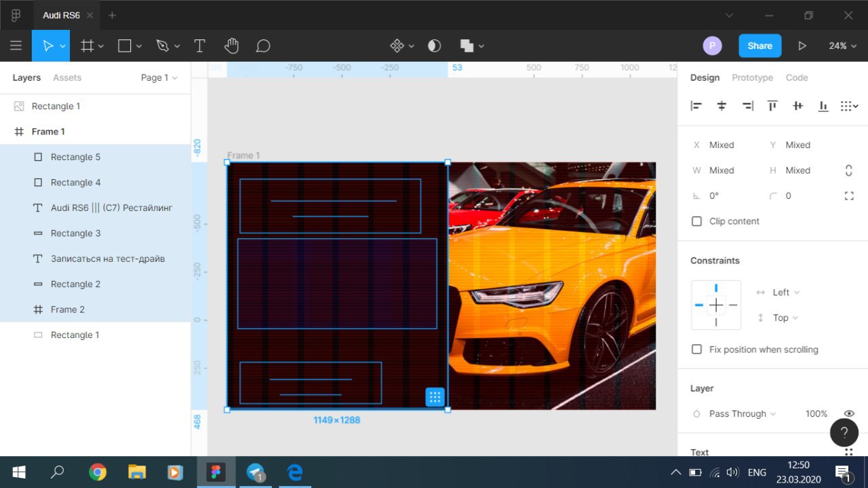The image size is (868, 488).
Task: Click the Use as Mask icon
Action: [x=434, y=45]
